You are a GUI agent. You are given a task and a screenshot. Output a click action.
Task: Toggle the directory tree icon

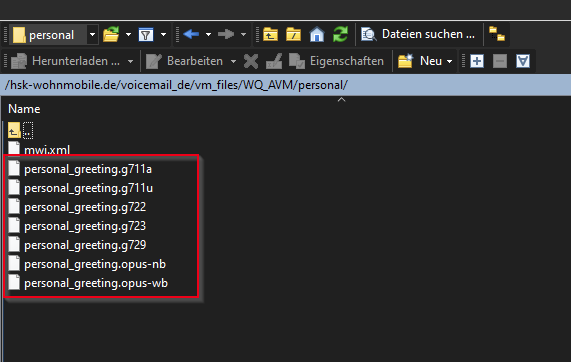coord(497,34)
